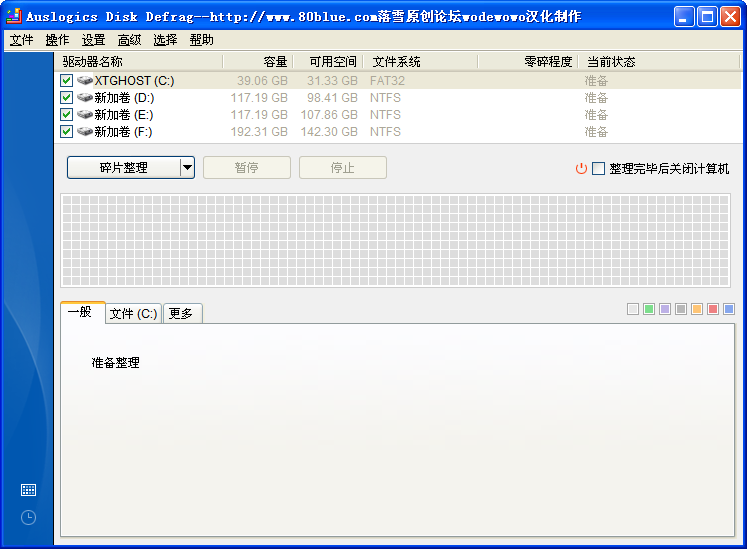Uncheck the 新加卷 (F:) drive checkbox
The height and width of the screenshot is (549, 747).
pyautogui.click(x=67, y=131)
